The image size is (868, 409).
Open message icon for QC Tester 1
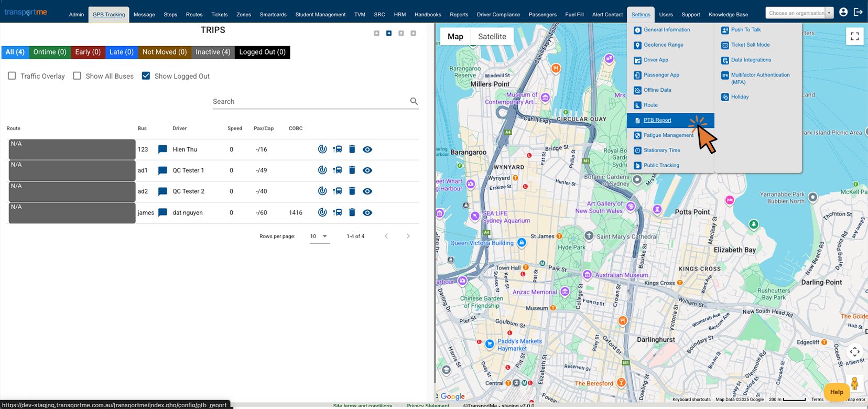(x=162, y=170)
